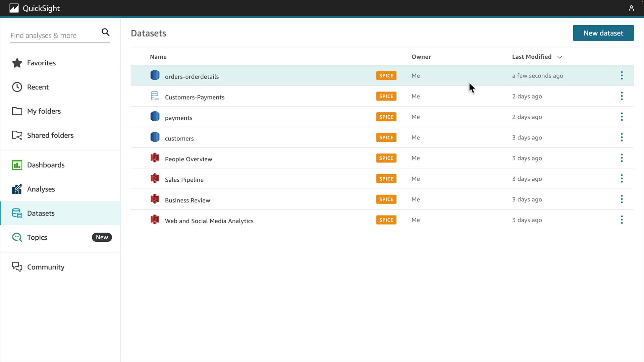Click the New dataset button
Screen dimensions: 644x362
(603, 33)
